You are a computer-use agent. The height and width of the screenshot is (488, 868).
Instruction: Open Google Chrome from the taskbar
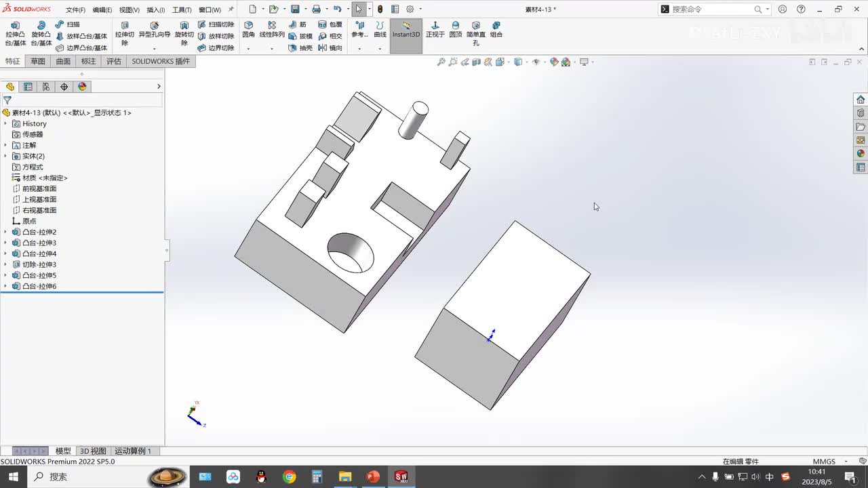pyautogui.click(x=290, y=476)
